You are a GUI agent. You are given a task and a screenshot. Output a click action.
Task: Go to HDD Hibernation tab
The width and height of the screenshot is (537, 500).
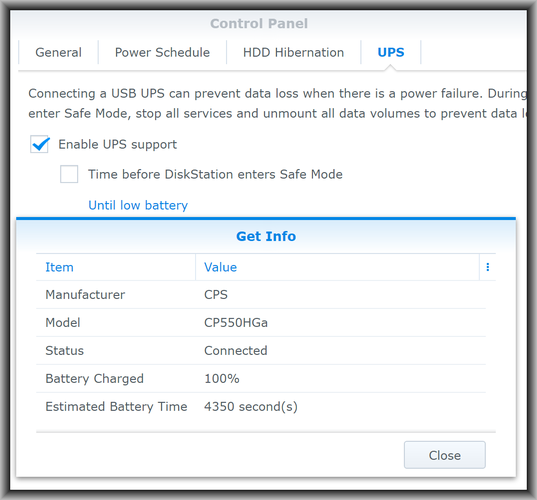tap(294, 52)
